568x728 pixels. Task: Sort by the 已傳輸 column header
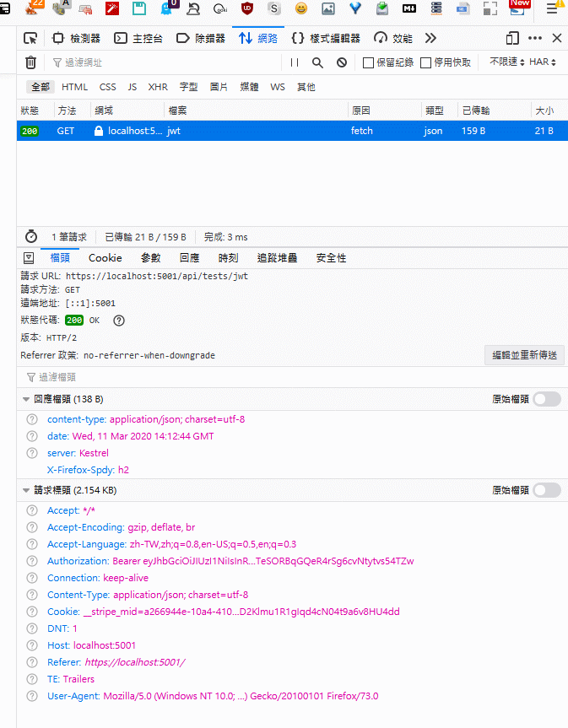coord(495,111)
